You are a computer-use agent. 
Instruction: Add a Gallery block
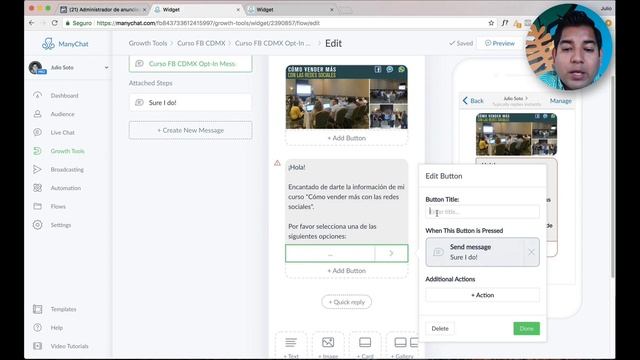click(403, 346)
